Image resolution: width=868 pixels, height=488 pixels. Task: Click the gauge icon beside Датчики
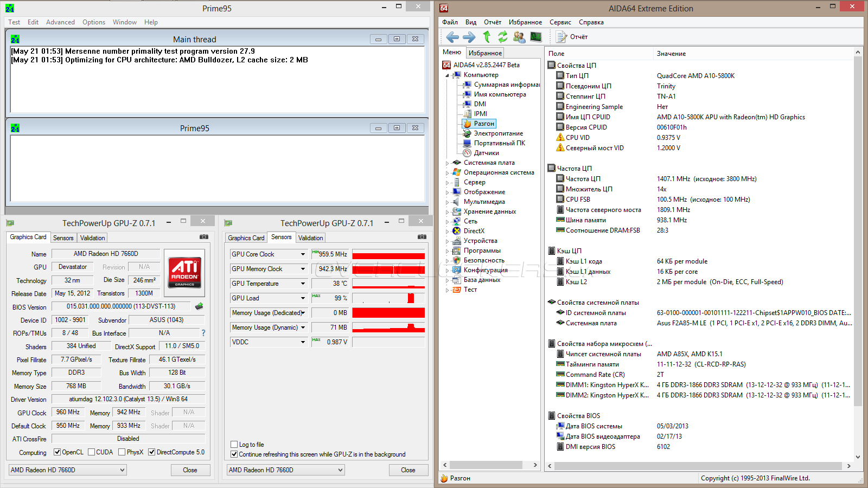click(467, 153)
